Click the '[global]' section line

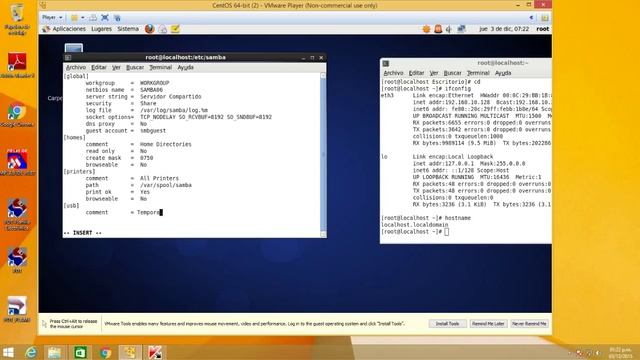click(x=76, y=76)
